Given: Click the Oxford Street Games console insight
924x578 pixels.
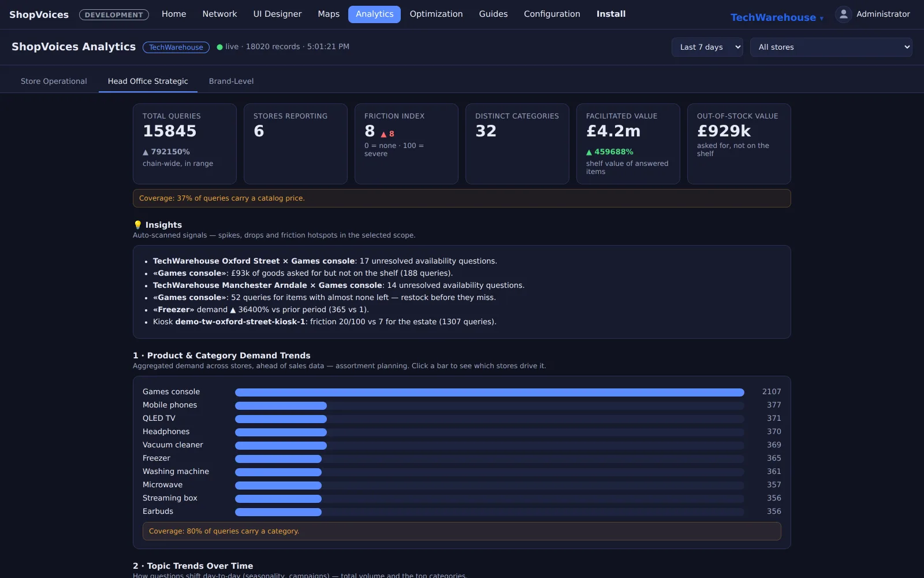Looking at the screenshot, I should click(x=325, y=261).
